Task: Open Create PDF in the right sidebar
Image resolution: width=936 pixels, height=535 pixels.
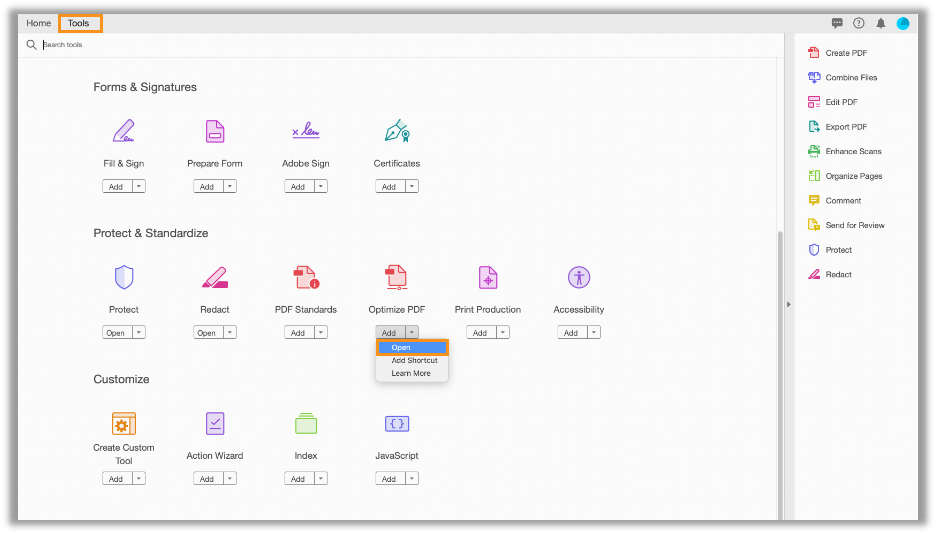Action: (x=838, y=53)
